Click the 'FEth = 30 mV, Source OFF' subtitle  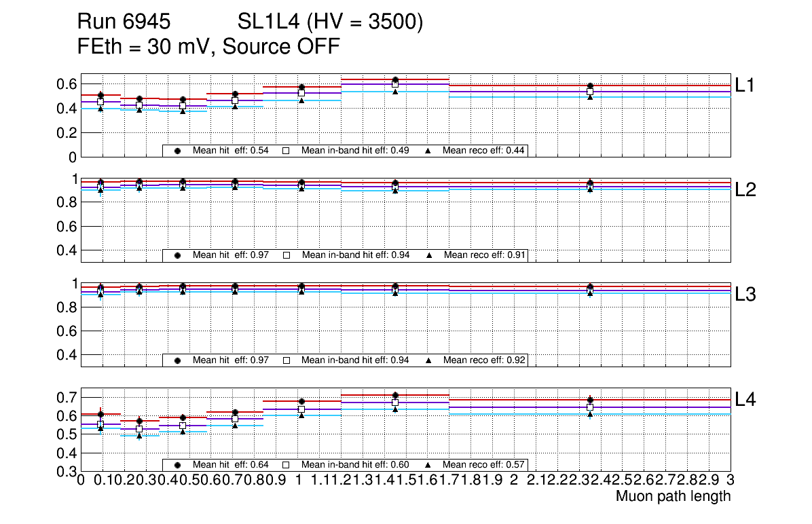click(208, 47)
